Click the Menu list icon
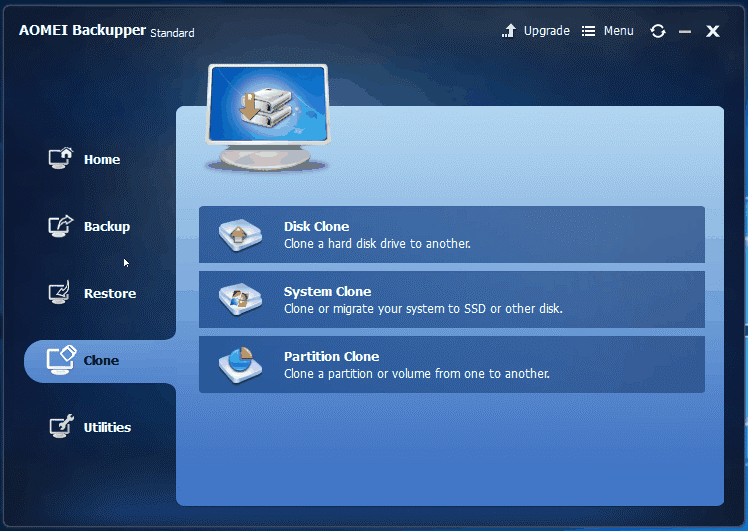Screen dimensions: 748x531 pos(588,31)
